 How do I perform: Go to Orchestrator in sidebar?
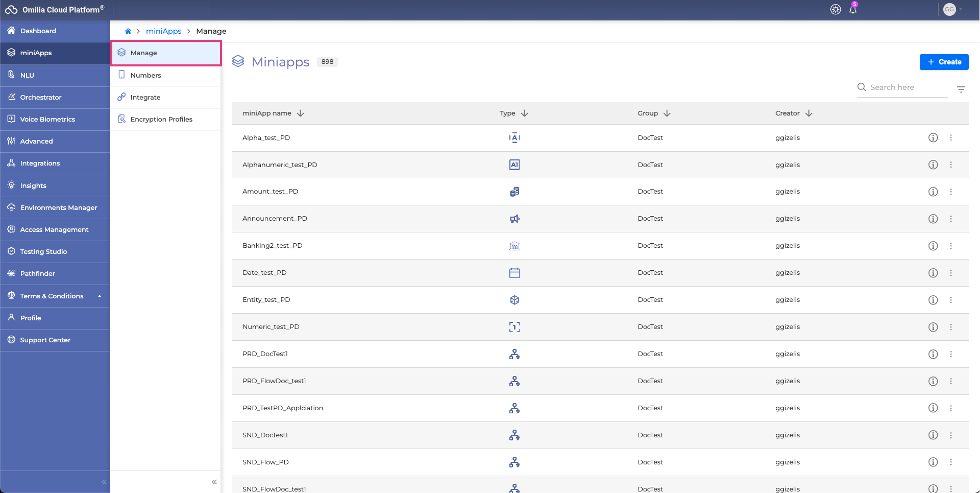click(41, 97)
